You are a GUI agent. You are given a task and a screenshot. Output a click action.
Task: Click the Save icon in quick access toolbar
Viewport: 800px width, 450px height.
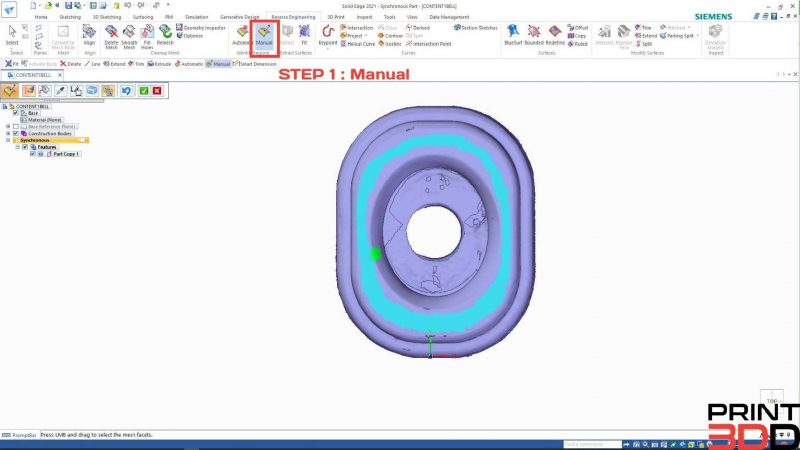(x=68, y=6)
